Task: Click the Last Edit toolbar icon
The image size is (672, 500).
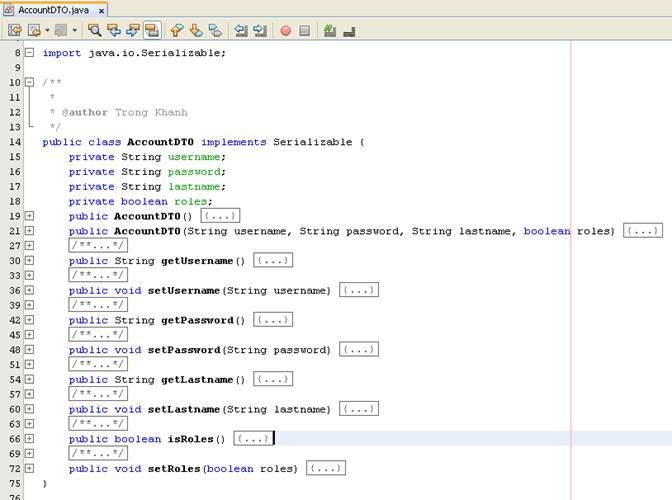Action: 15,30
